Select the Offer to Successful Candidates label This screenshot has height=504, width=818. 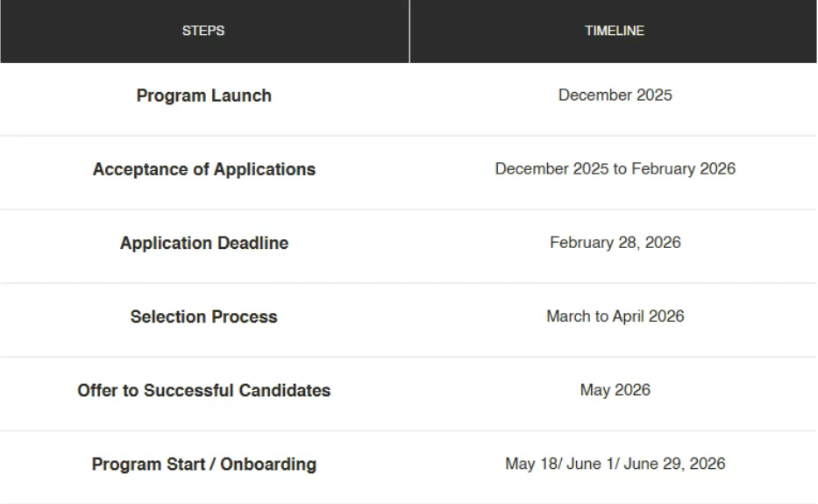(203, 390)
